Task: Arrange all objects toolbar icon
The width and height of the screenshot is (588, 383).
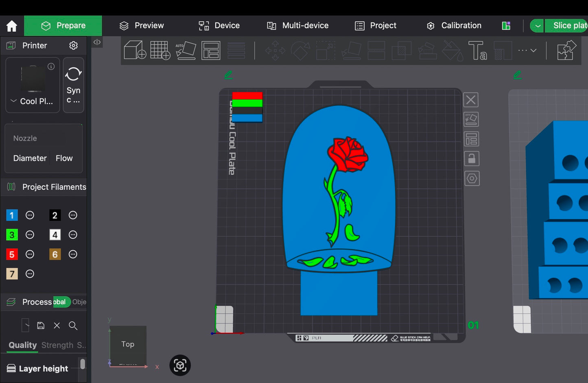Action: pyautogui.click(x=211, y=50)
